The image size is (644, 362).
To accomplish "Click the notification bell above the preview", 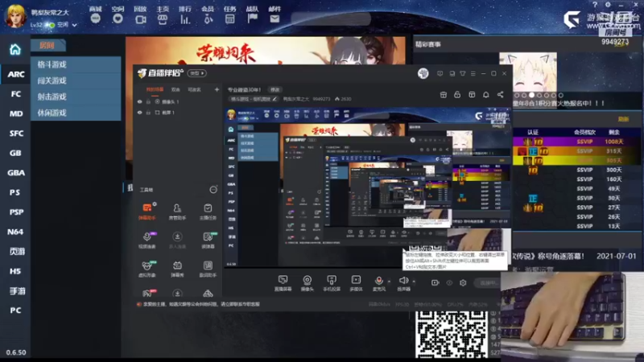I will click(x=486, y=95).
